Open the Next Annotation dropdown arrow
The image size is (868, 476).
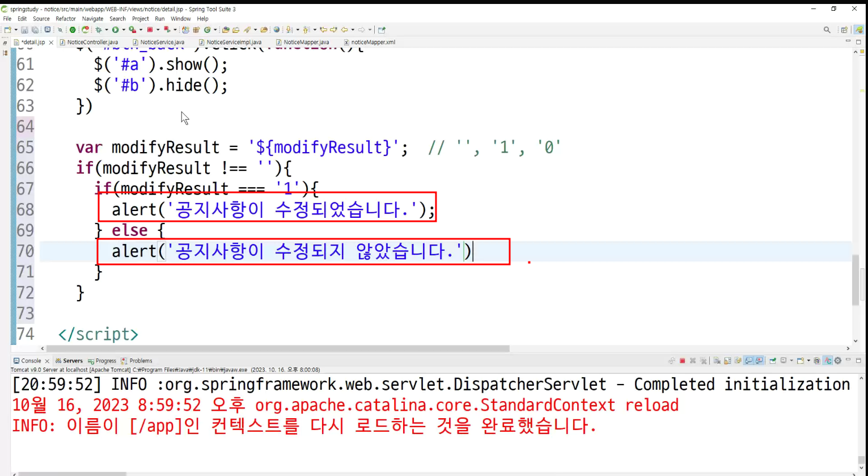click(x=297, y=30)
